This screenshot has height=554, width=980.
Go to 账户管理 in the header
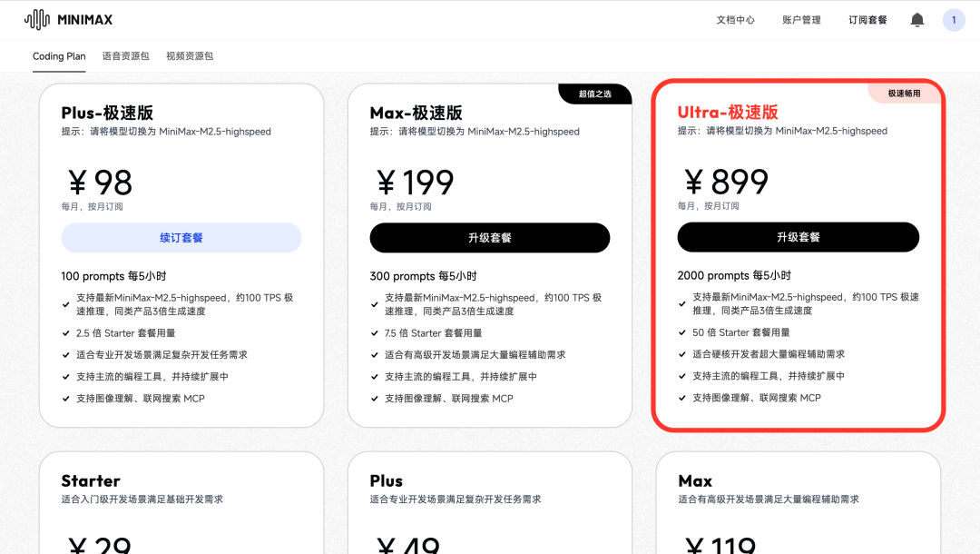(x=802, y=20)
